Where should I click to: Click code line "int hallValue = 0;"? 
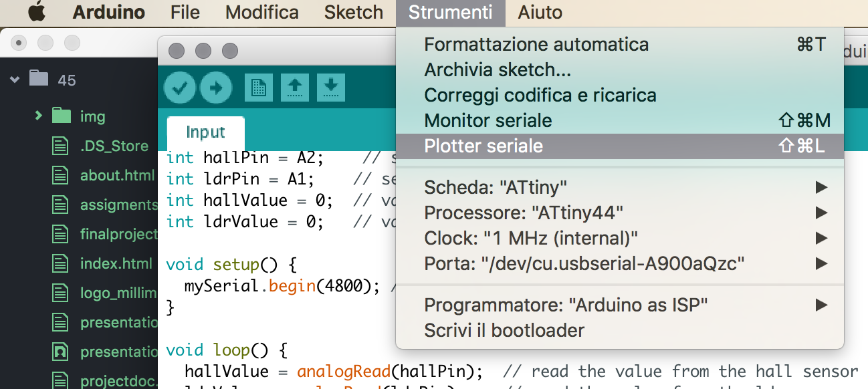pos(249,201)
